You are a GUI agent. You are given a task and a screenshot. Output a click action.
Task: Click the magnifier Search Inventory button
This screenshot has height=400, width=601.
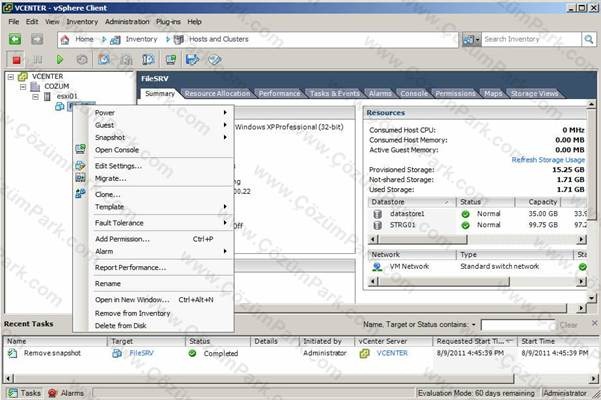click(x=589, y=39)
